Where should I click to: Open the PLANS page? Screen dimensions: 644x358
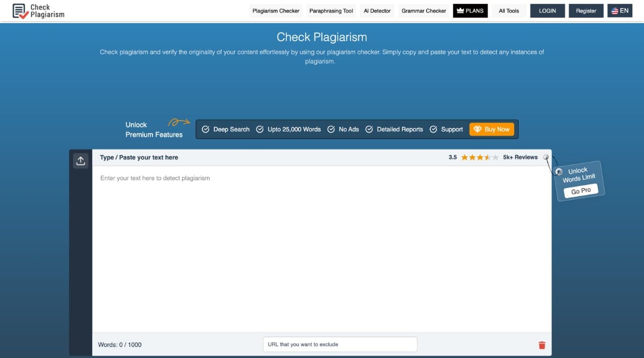tap(470, 11)
